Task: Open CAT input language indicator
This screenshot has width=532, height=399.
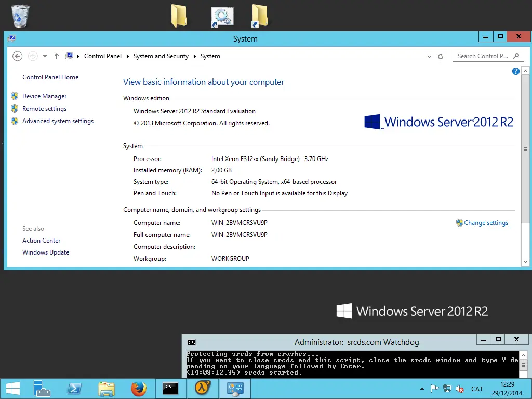Action: coord(477,389)
